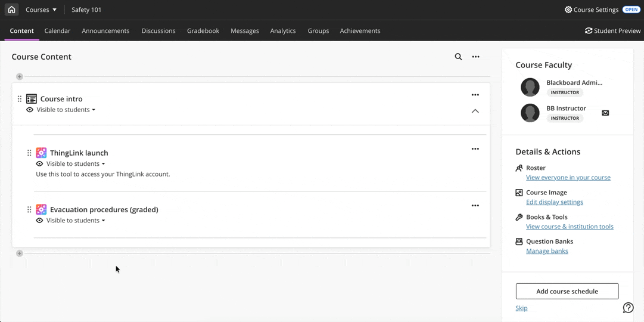Click the BB Instructor name
Screen dimensions: 644x322
point(566,108)
